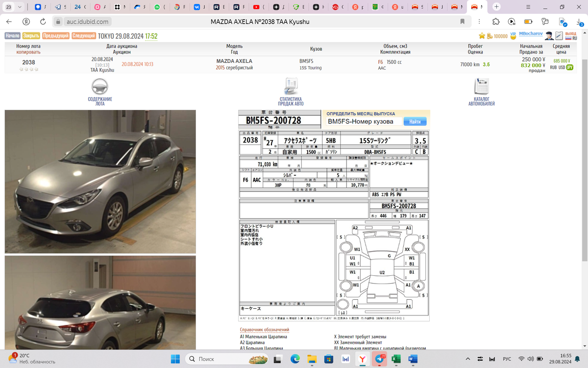Open the rear view photo of Mazda

coord(100,302)
